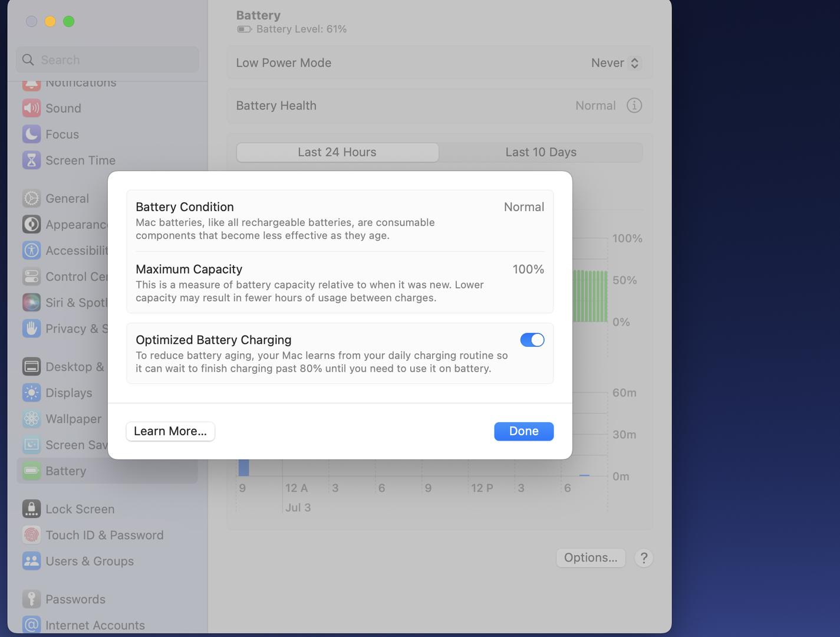Open Passwords key icon
Screen dimensions: 840x637
31,599
